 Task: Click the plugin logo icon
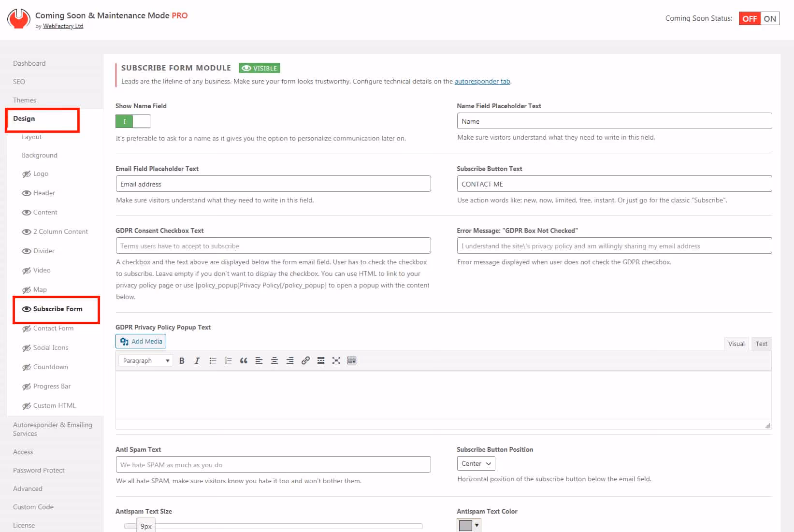coord(19,19)
